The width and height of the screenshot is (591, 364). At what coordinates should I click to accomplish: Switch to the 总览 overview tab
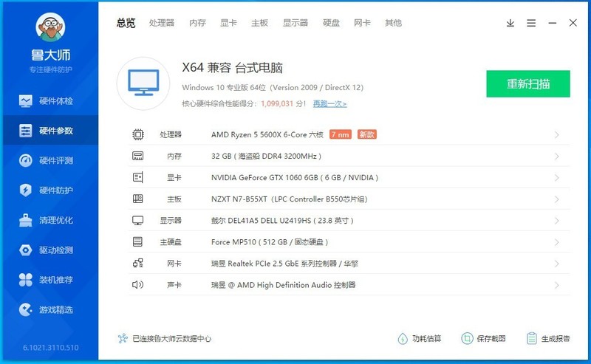tap(126, 23)
